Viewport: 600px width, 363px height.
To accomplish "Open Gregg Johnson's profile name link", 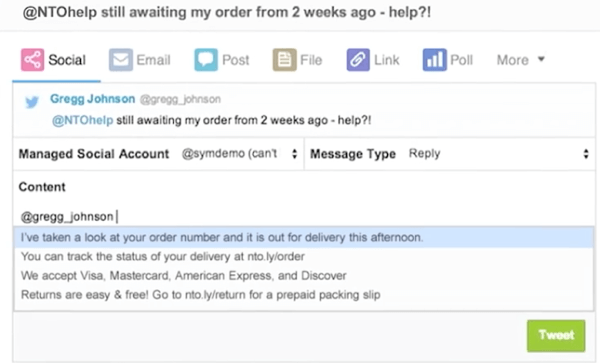I will tap(92, 99).
